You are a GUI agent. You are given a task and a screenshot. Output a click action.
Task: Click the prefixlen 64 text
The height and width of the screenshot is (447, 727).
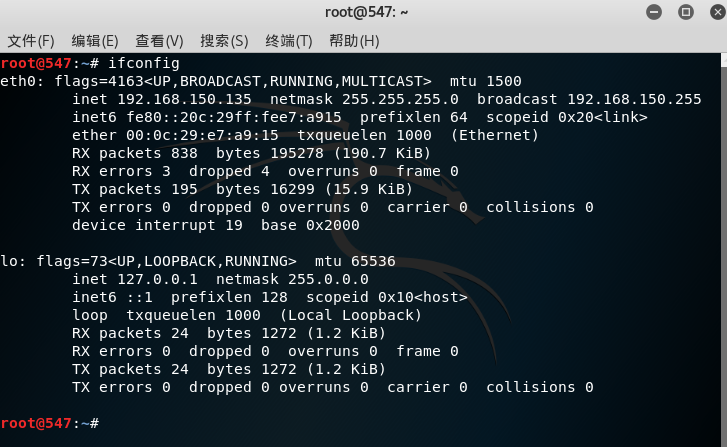click(414, 117)
